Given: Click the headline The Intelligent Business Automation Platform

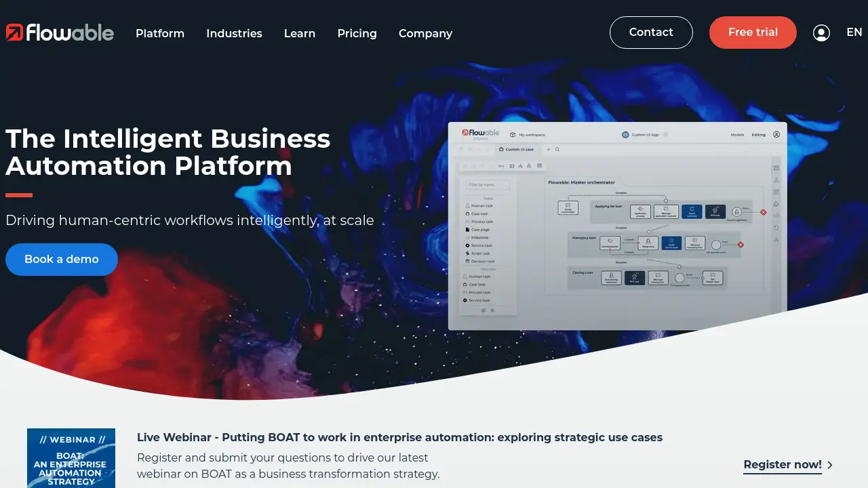Looking at the screenshot, I should pos(168,152).
